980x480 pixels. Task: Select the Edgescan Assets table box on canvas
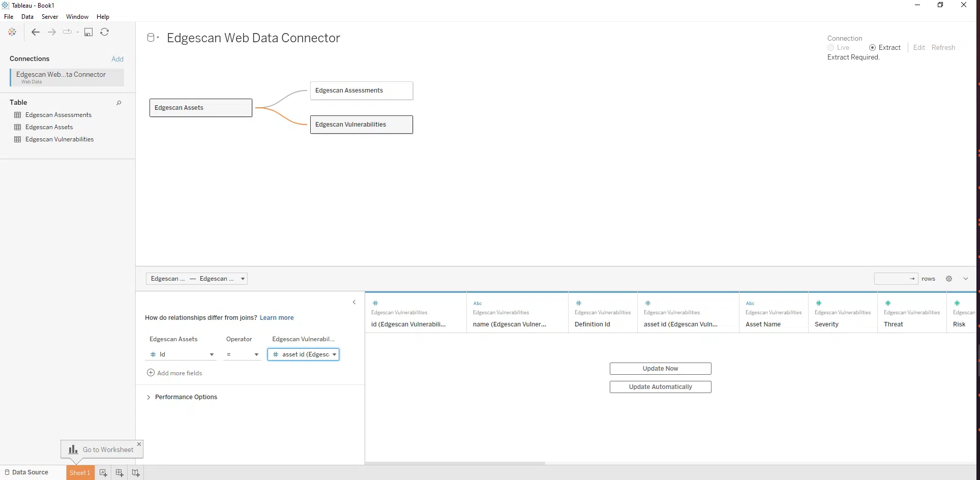click(201, 108)
